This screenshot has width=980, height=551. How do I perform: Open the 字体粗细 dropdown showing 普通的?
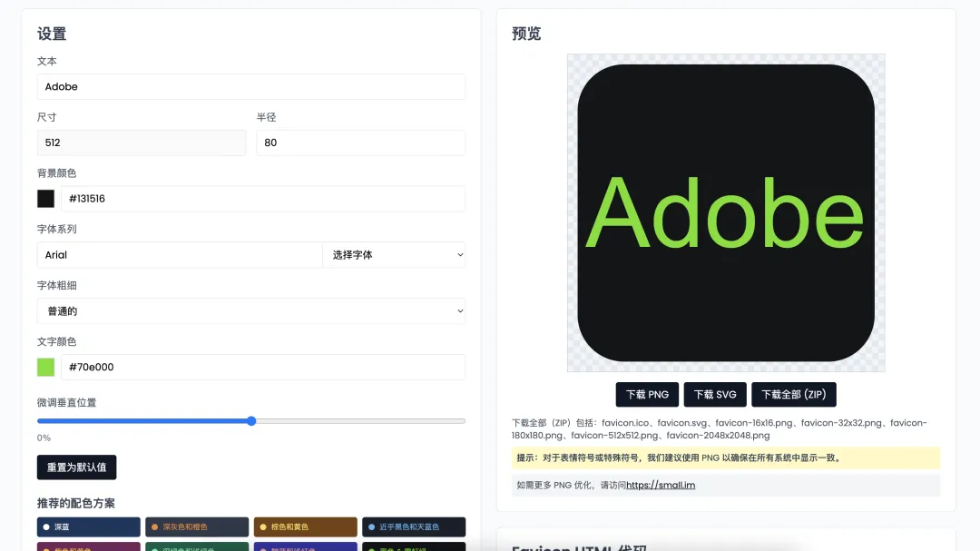click(250, 310)
